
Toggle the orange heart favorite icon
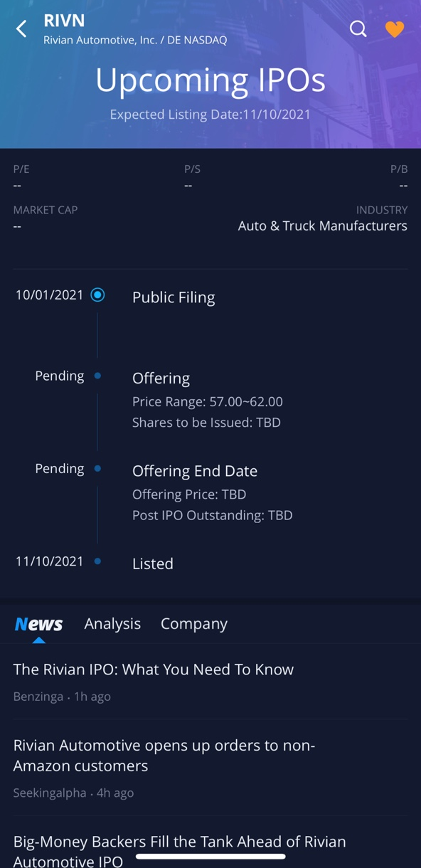(395, 28)
